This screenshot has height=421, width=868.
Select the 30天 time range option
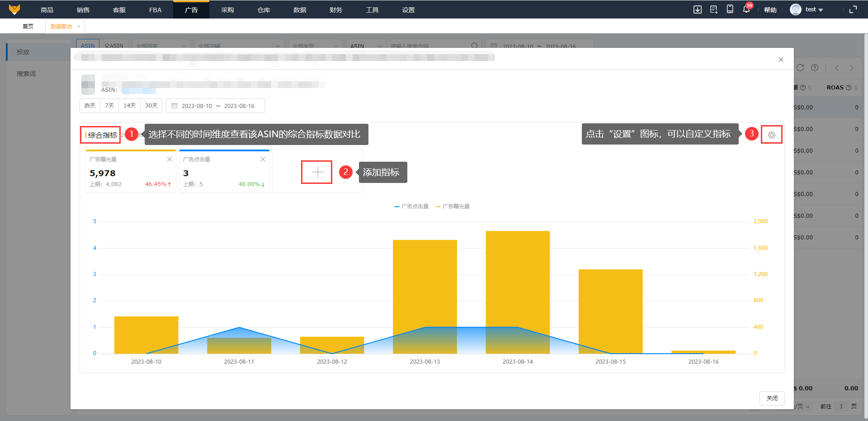click(151, 106)
